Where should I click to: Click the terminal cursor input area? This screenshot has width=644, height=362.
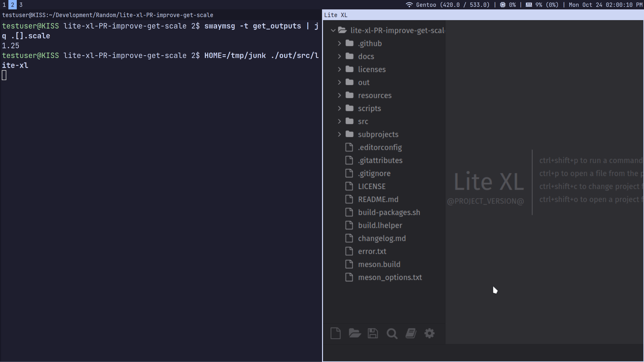click(4, 75)
